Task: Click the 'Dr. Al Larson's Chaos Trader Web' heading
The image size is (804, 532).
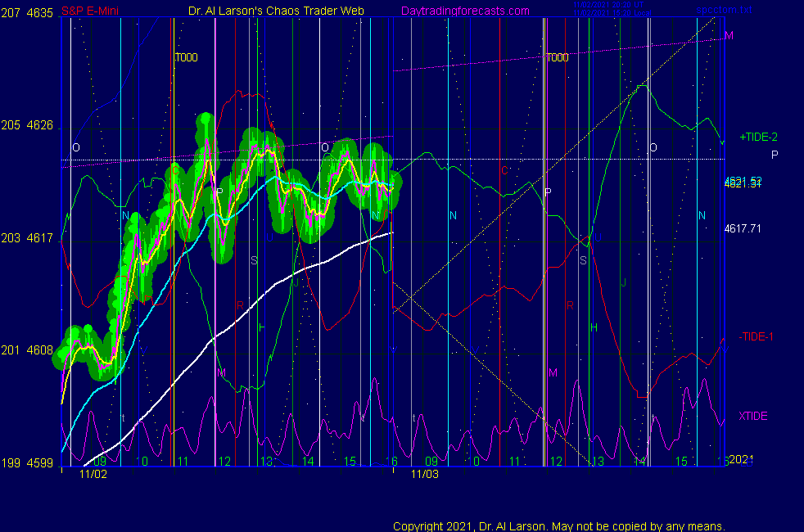Action: coord(276,11)
